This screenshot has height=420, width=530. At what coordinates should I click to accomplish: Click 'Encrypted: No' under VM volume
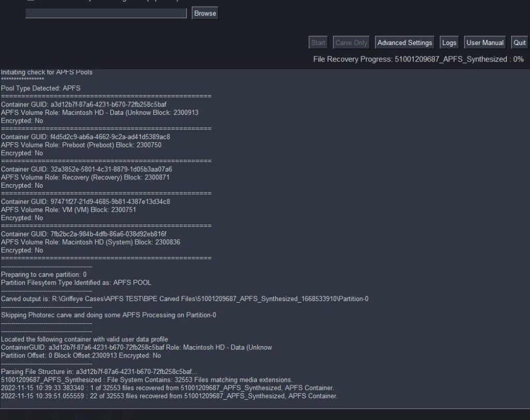22,218
